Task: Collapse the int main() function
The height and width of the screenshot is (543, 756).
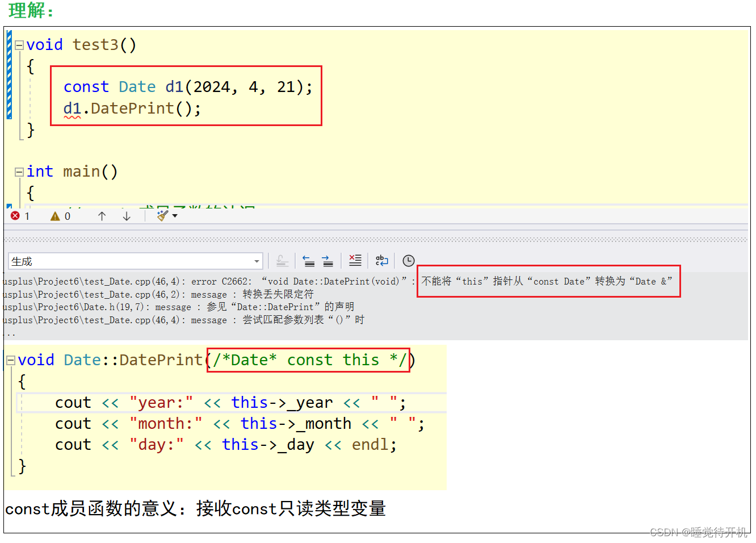Action: [19, 172]
